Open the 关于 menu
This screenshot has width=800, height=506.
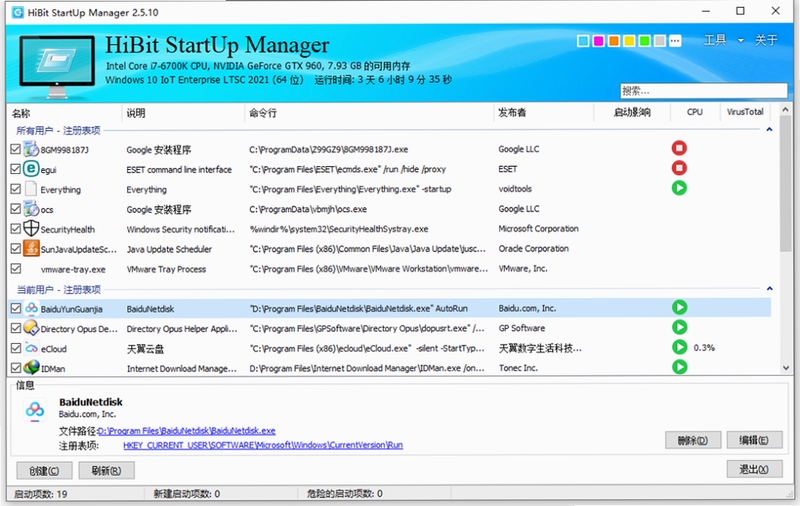(x=766, y=40)
